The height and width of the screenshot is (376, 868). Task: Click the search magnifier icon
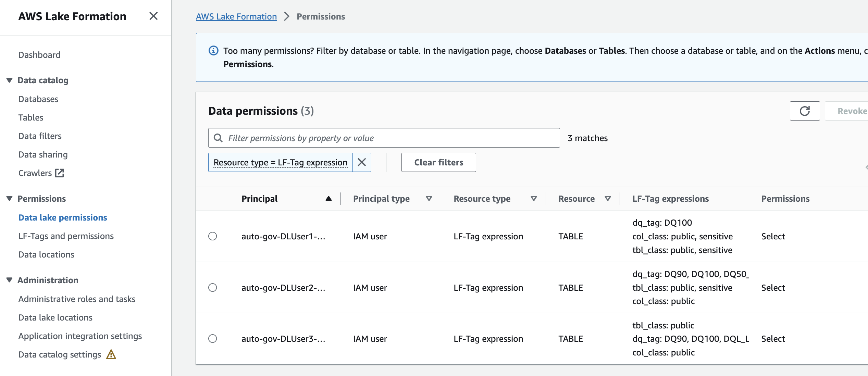click(218, 138)
